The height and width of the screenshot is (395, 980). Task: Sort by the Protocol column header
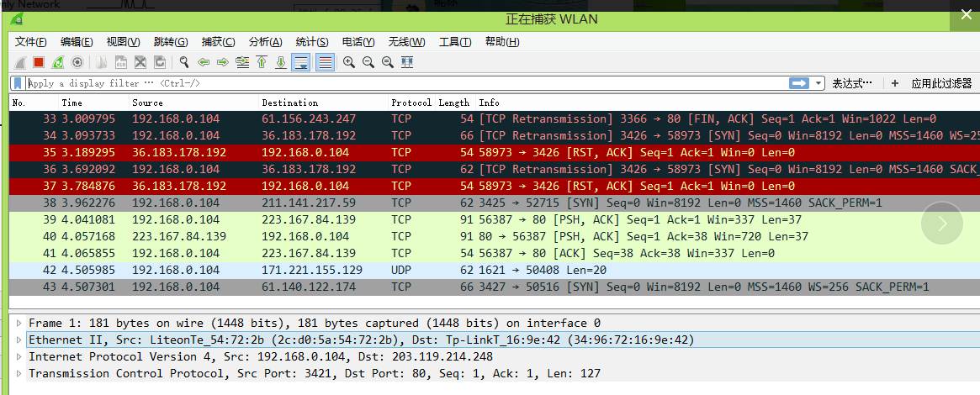411,103
